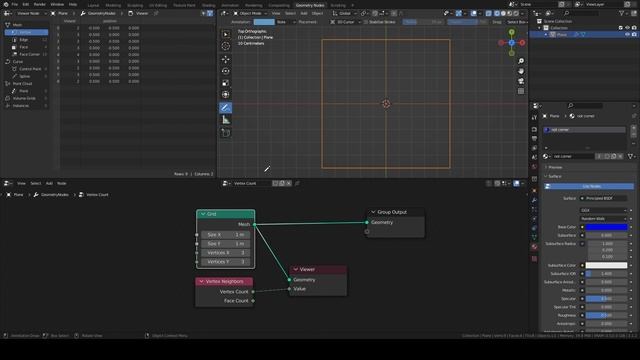
Task: Open the Object Data properties tab
Action: click(534, 237)
